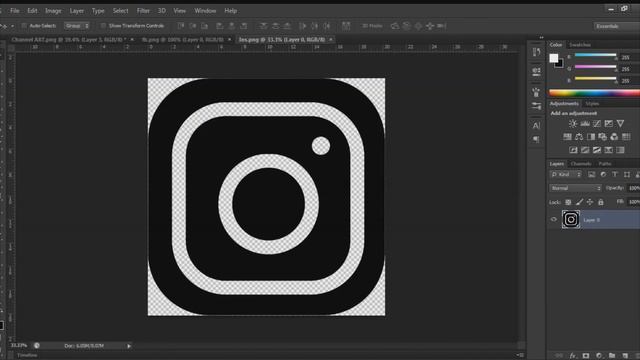
Task: Open the File menu
Action: click(x=15, y=11)
